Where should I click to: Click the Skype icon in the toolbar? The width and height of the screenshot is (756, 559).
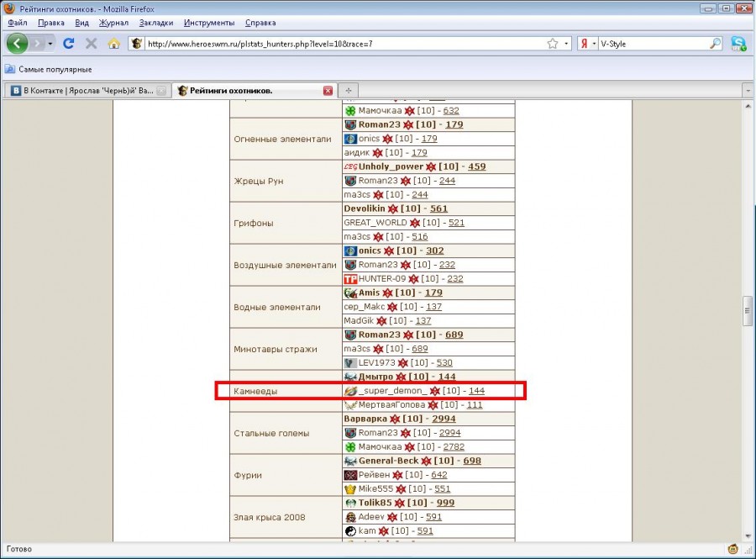[x=738, y=43]
